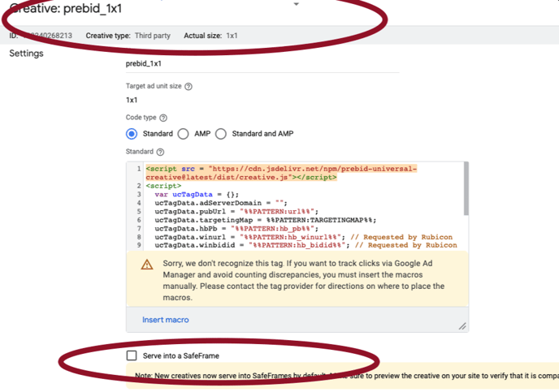Click the help icon beside Standard label
Viewport: 559px width, 392px height.
tap(160, 152)
